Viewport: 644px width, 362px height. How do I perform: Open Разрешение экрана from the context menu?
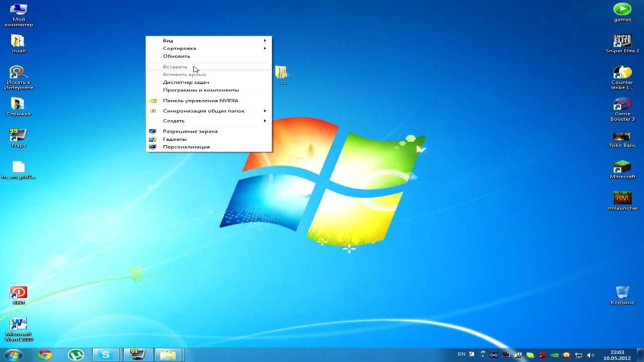[x=209, y=131]
